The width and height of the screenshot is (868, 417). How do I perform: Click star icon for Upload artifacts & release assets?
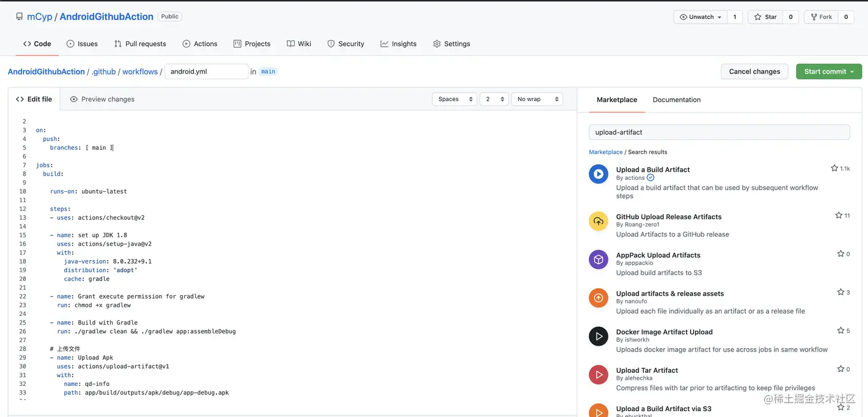(840, 292)
